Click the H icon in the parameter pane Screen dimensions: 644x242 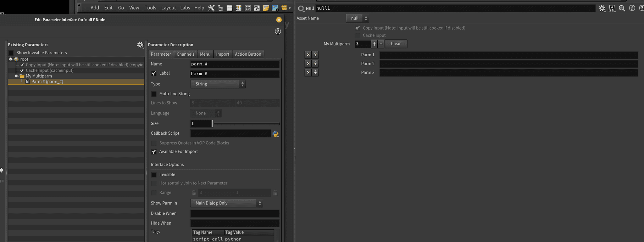pyautogui.click(x=612, y=8)
